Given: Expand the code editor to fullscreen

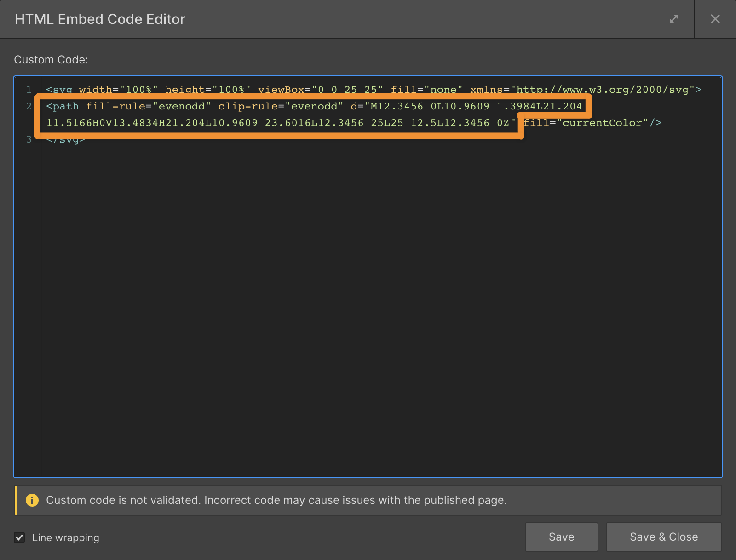Looking at the screenshot, I should point(674,19).
